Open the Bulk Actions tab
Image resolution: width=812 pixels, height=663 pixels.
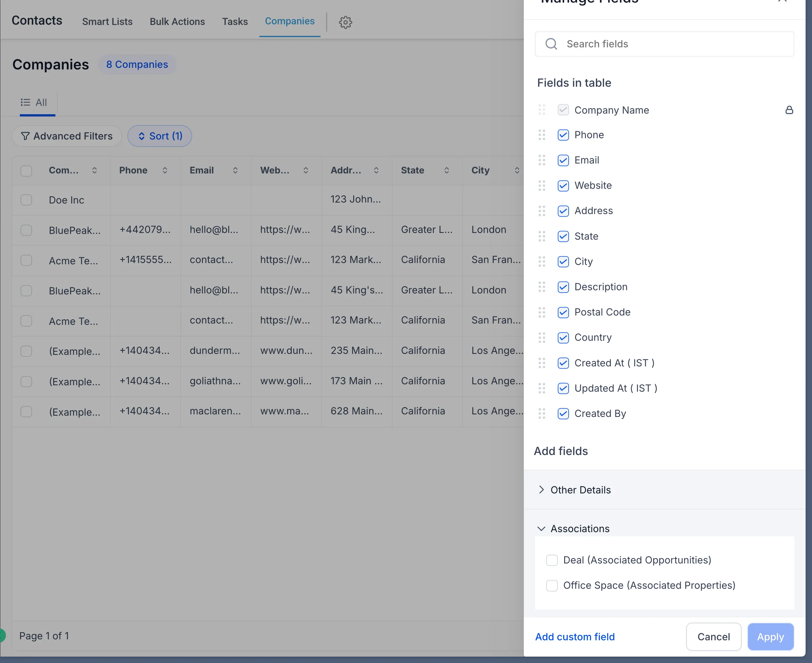point(177,22)
